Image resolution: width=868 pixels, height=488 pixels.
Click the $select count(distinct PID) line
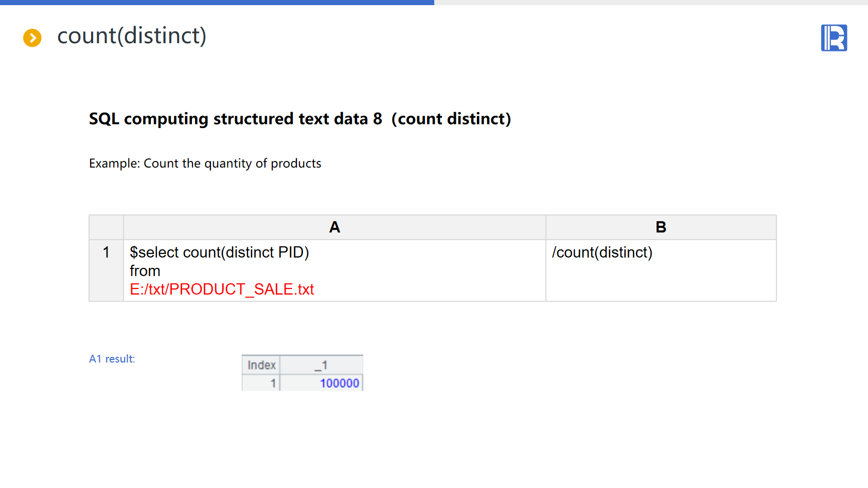point(219,252)
